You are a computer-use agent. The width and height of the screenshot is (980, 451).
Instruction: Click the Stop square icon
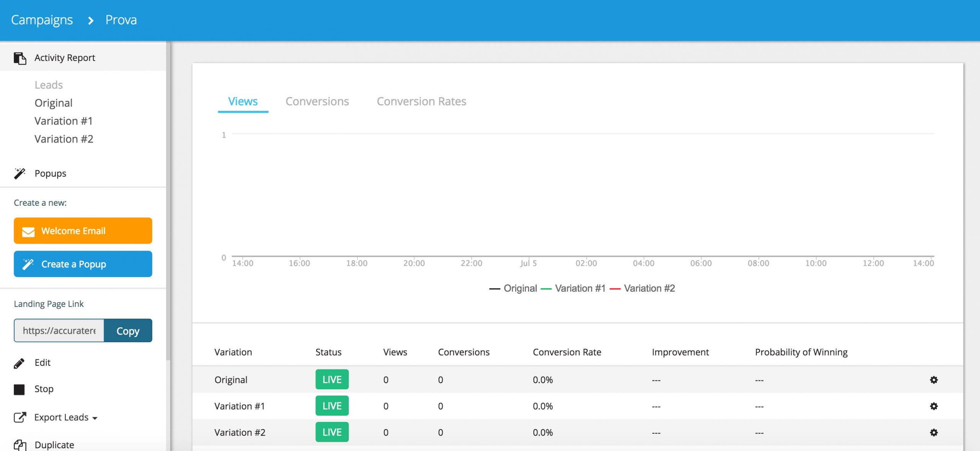[18, 390]
